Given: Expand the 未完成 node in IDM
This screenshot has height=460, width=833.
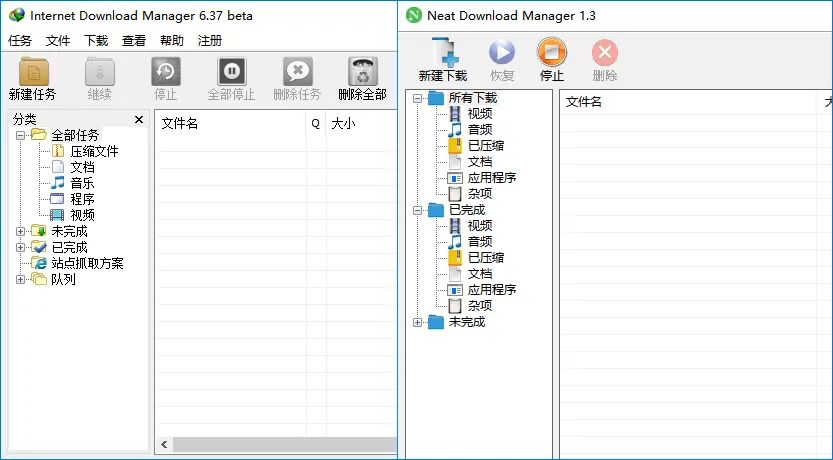Looking at the screenshot, I should tap(20, 231).
